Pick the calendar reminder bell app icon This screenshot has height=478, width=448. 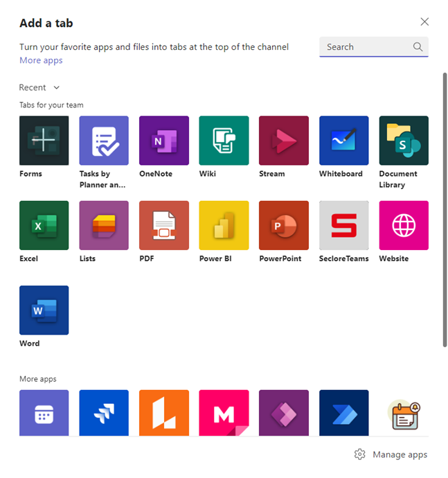point(404,413)
